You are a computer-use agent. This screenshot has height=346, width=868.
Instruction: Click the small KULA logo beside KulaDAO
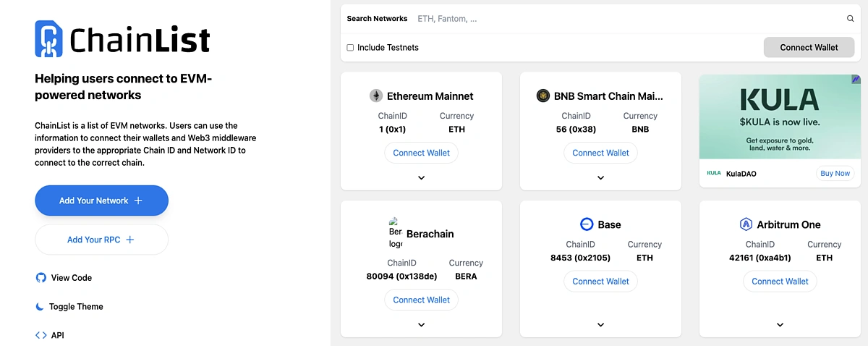714,173
